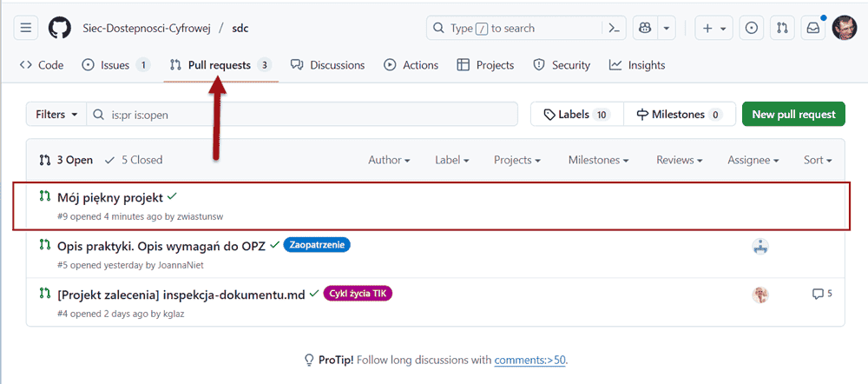Show the 3 Open pull requests

click(x=66, y=160)
